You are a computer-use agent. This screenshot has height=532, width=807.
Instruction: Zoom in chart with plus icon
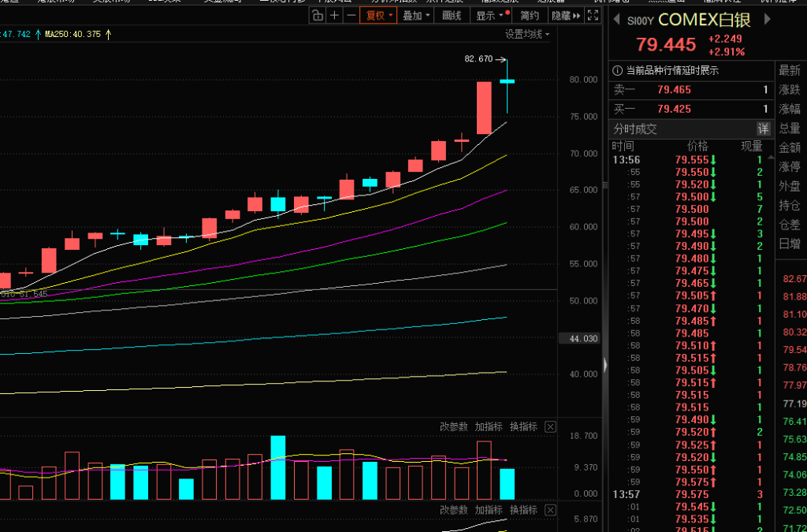point(334,15)
